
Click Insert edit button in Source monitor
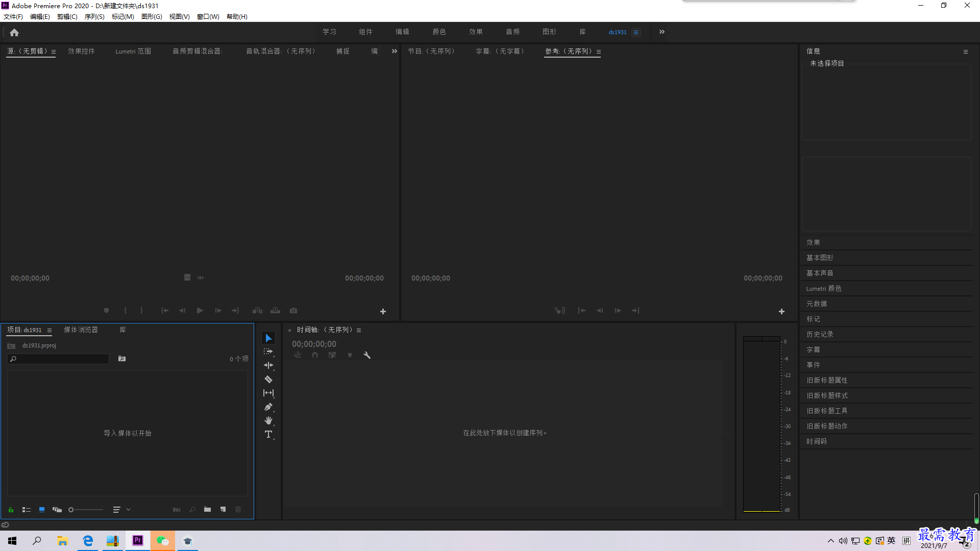tap(257, 311)
